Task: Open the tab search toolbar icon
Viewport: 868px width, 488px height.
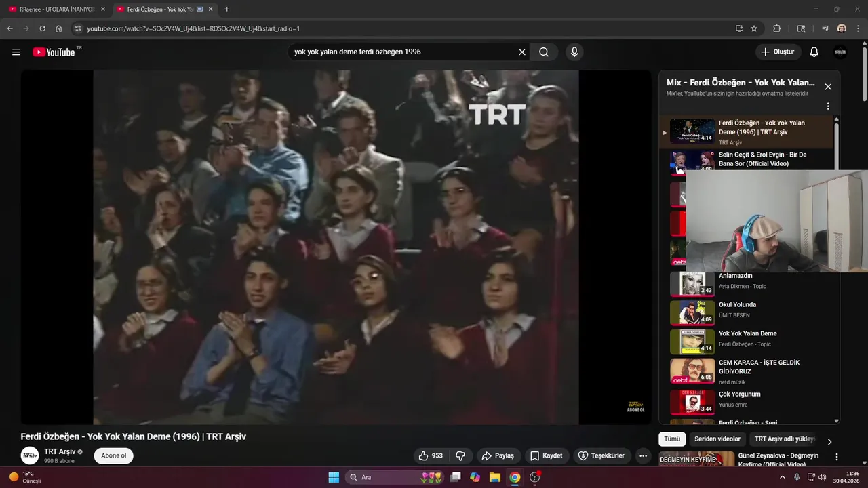Action: (801, 28)
